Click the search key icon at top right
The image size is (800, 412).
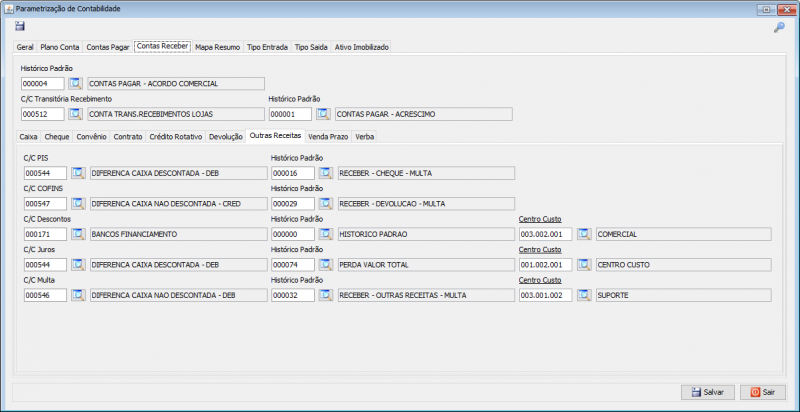point(779,27)
